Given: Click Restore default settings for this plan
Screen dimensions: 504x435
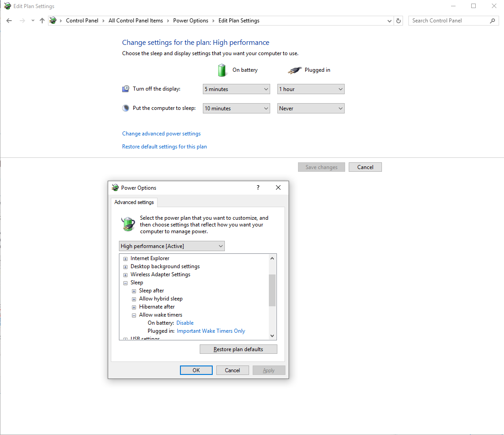Looking at the screenshot, I should (x=164, y=147).
